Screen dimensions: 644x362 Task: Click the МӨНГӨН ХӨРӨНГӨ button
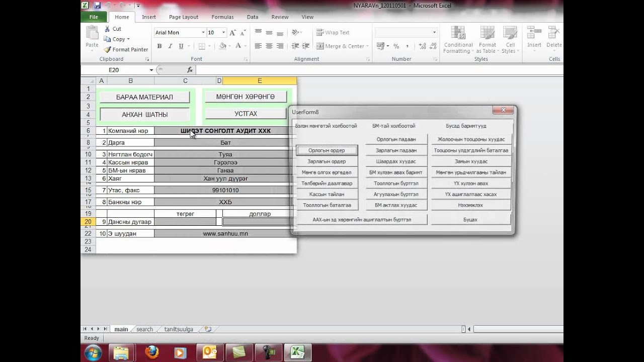(246, 97)
